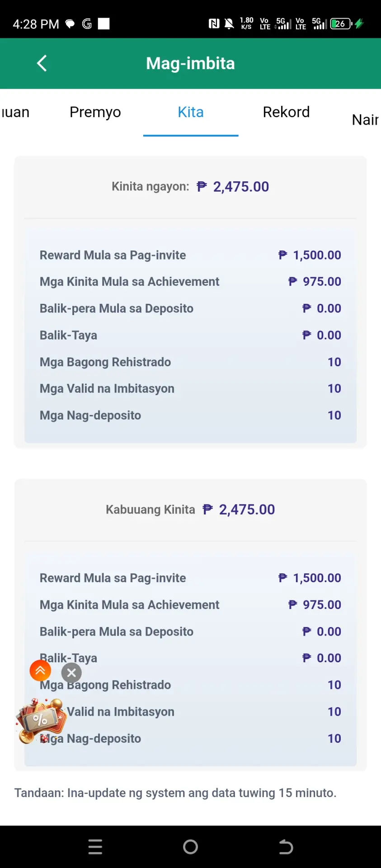Tap the Android recent apps icon
Viewport: 381px width, 868px height.
coord(95,847)
